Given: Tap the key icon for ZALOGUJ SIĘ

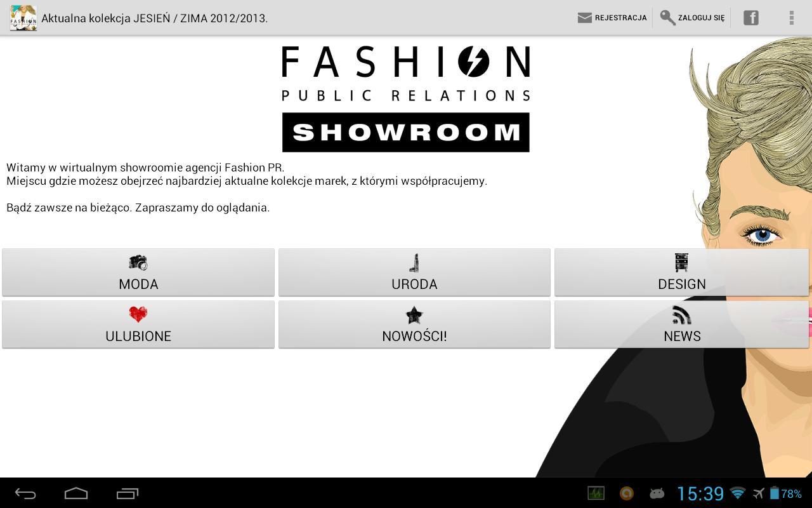Looking at the screenshot, I should click(x=667, y=18).
